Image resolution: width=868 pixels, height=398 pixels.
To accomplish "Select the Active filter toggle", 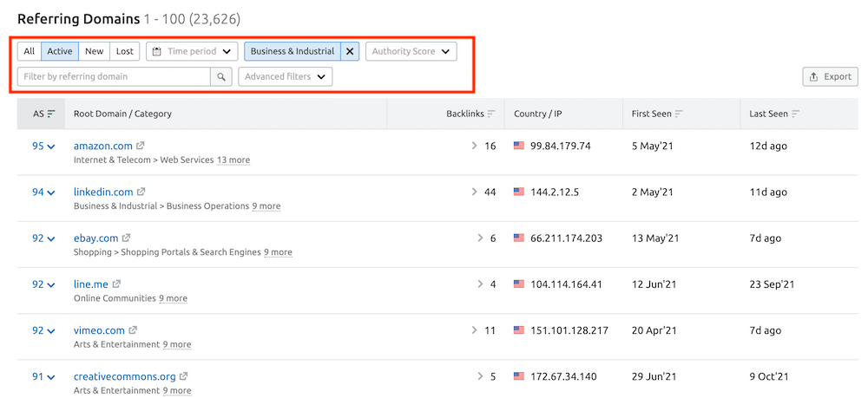I will pos(60,51).
